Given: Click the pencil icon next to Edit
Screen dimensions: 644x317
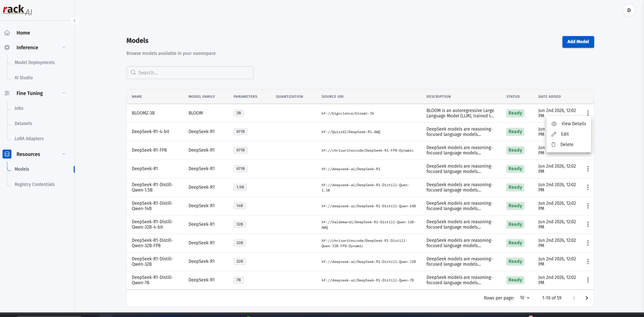Looking at the screenshot, I should [554, 134].
